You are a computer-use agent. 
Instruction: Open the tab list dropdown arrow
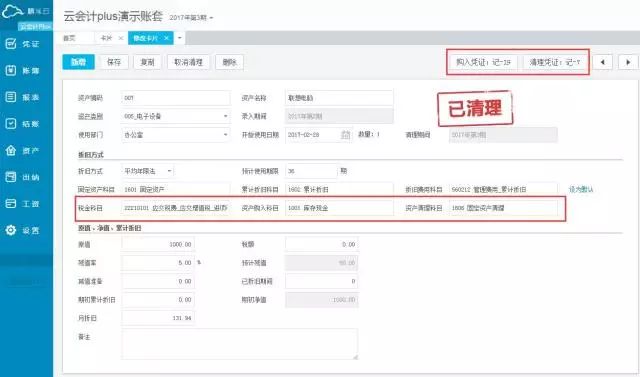click(x=180, y=38)
